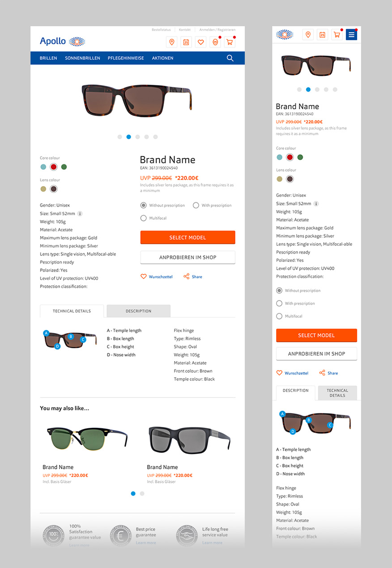Click the calendar appointment icon in desktop header
This screenshot has width=392, height=568.
186,42
